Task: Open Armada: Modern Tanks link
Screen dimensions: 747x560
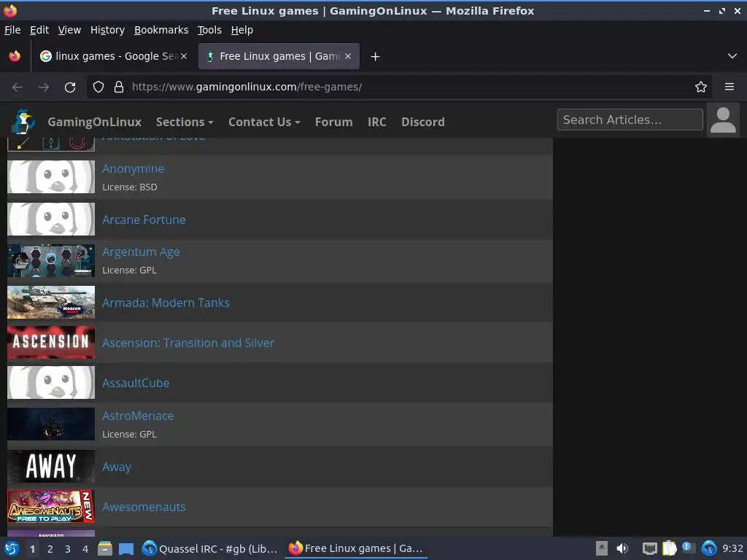Action: click(x=166, y=303)
